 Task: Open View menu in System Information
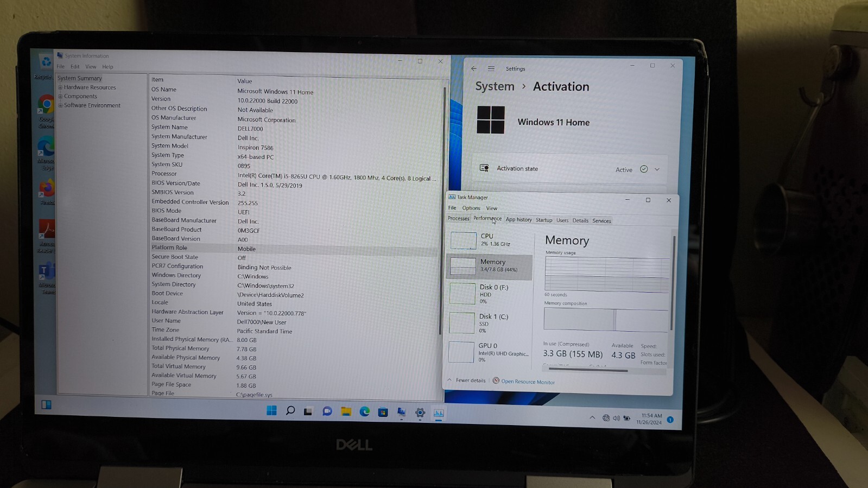(91, 67)
